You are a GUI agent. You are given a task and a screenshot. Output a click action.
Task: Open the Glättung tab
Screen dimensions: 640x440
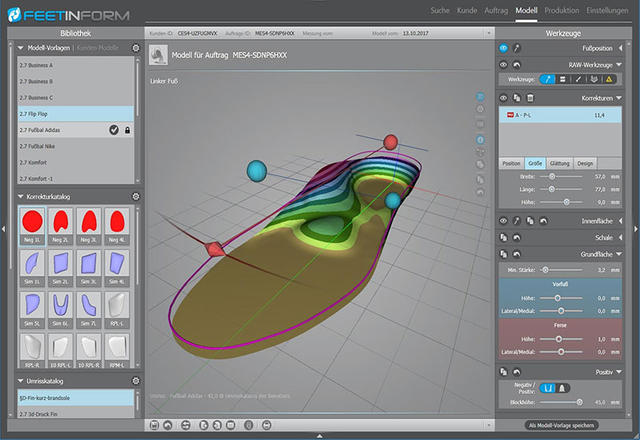560,162
